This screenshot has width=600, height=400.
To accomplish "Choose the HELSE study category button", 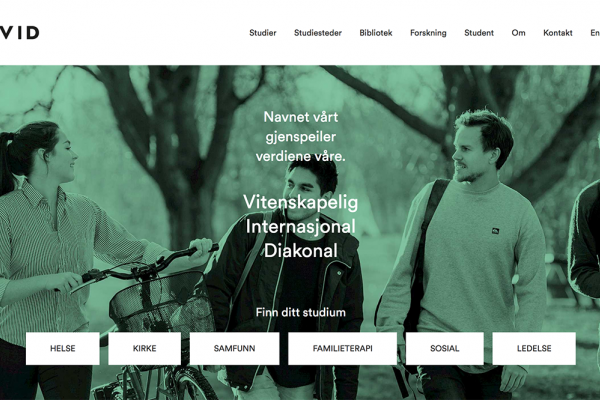I will (63, 348).
